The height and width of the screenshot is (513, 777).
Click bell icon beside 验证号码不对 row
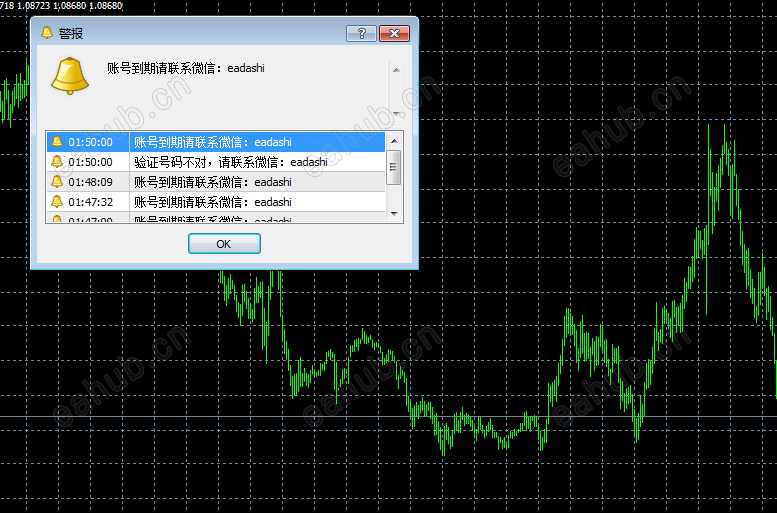57,162
